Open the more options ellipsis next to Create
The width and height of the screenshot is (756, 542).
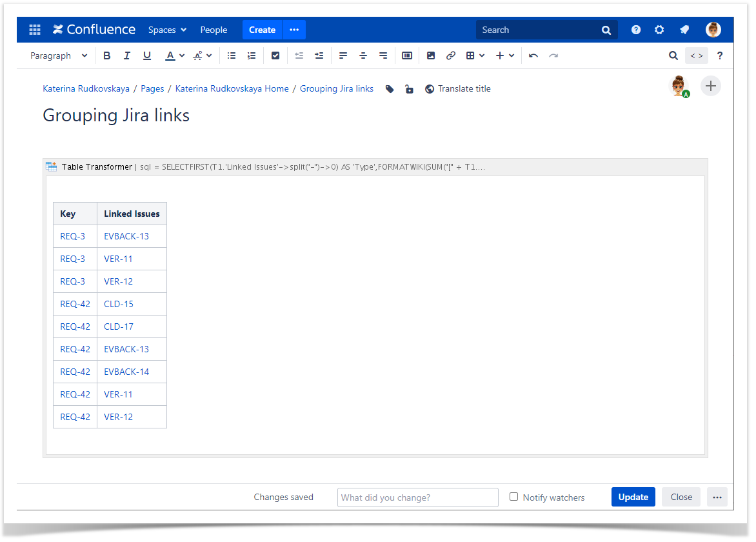point(294,30)
